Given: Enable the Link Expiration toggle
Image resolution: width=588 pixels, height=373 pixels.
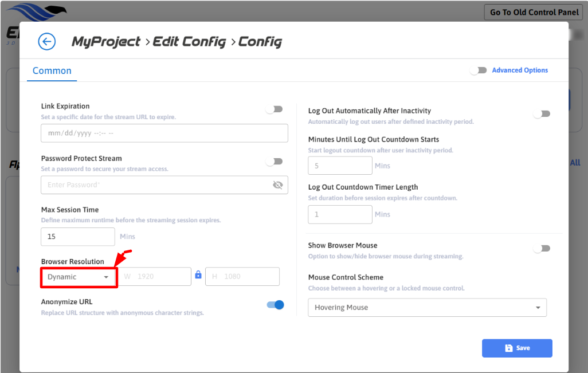Looking at the screenshot, I should click(275, 109).
